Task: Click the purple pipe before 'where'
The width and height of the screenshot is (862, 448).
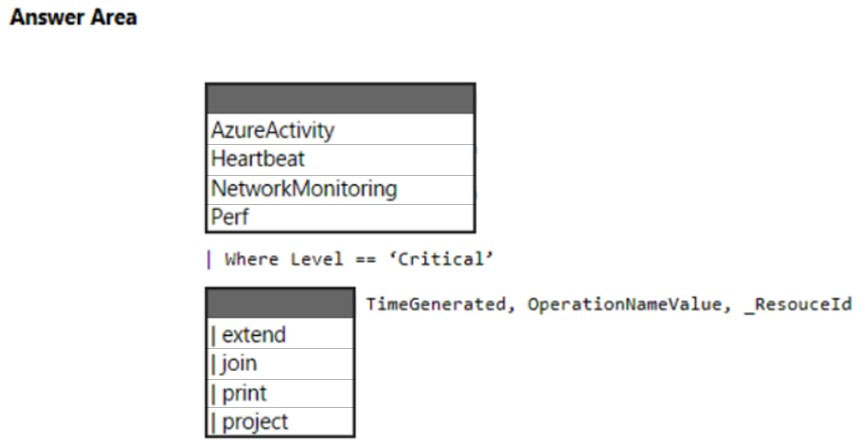Action: (209, 259)
